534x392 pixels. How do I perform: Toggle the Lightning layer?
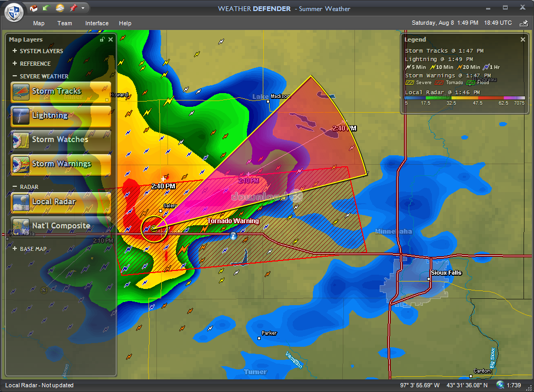pyautogui.click(x=61, y=116)
